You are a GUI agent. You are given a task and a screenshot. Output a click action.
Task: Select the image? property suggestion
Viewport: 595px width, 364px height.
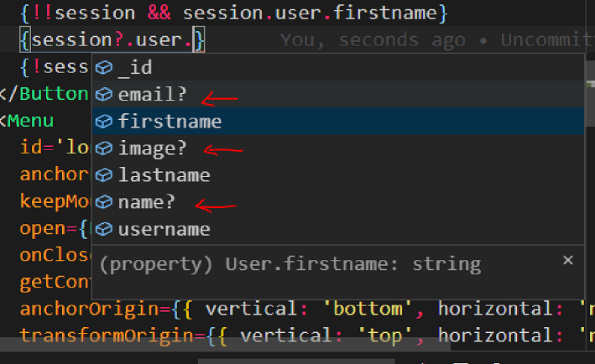(x=337, y=148)
